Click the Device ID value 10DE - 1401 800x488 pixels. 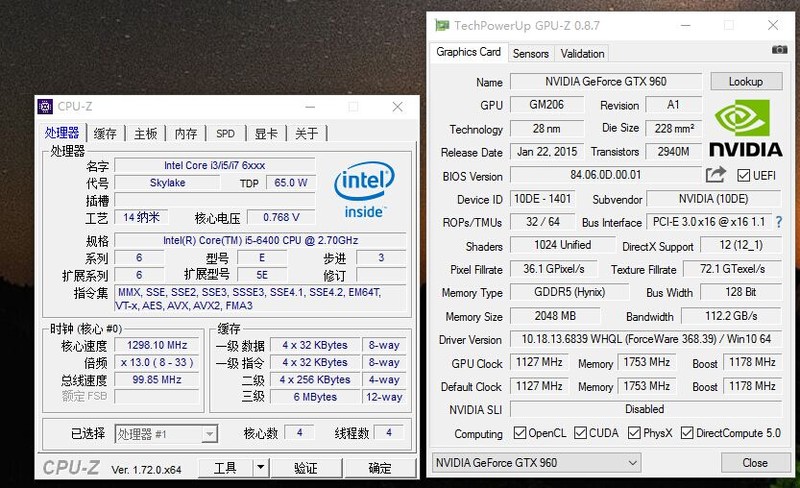(543, 199)
